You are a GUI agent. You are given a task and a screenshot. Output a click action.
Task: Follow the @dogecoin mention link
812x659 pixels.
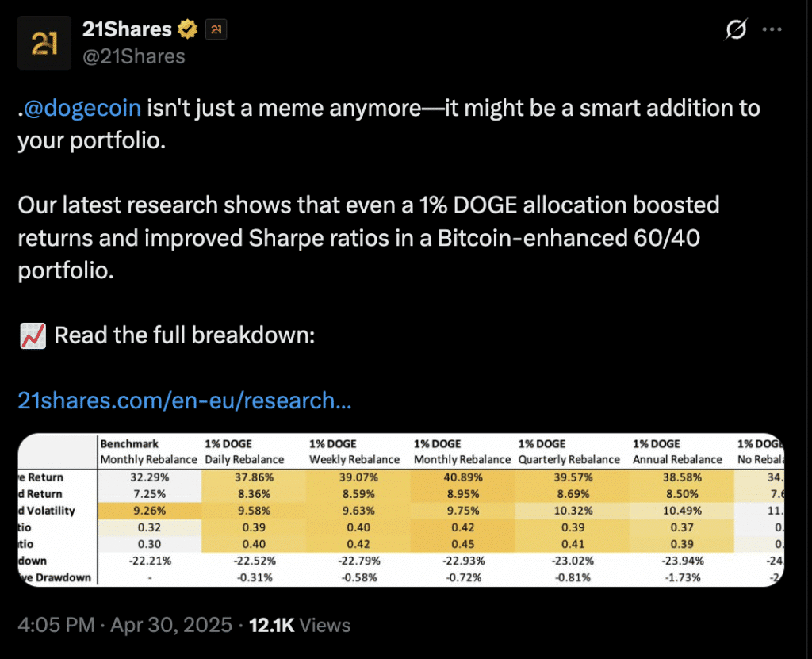[82, 109]
